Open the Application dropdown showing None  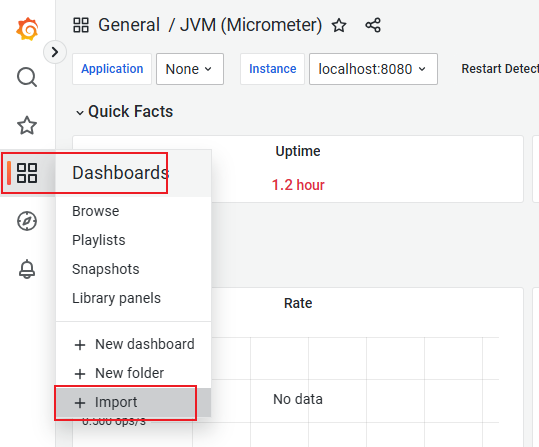(190, 69)
